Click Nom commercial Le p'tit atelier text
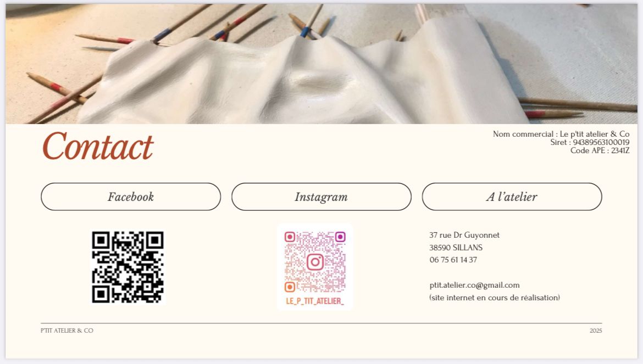Image resolution: width=643 pixels, height=364 pixels. click(x=561, y=134)
